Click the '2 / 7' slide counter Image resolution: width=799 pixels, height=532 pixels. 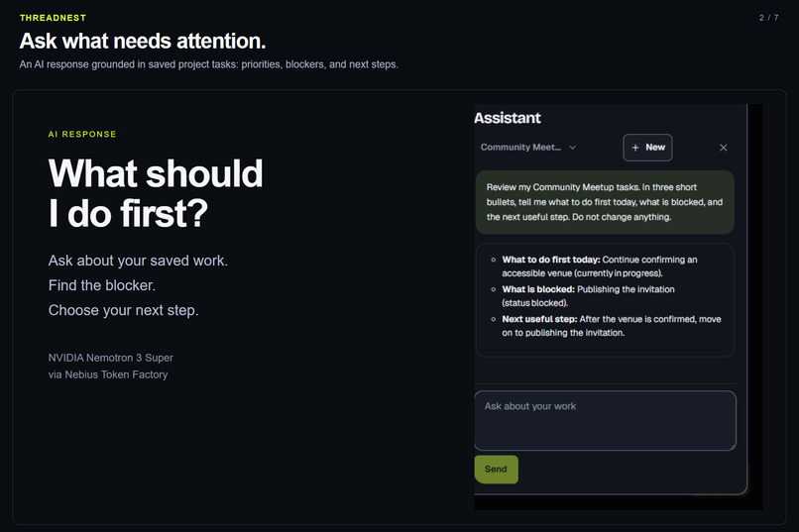768,18
